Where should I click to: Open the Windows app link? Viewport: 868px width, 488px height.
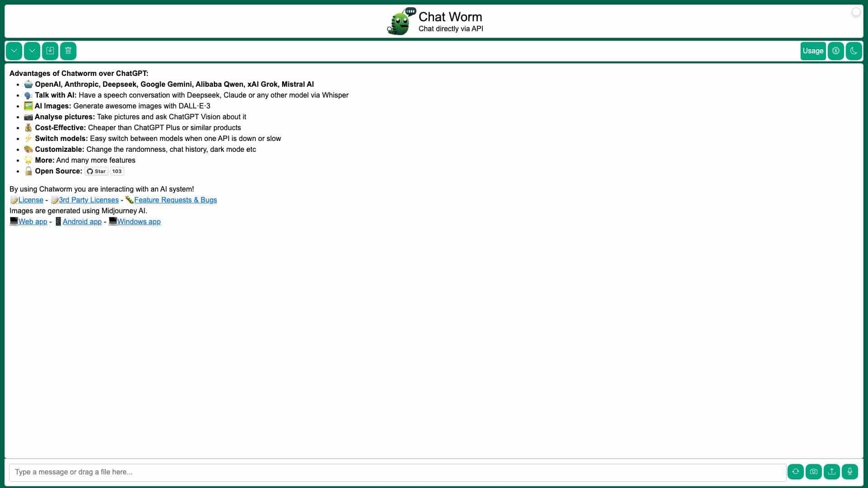(139, 222)
